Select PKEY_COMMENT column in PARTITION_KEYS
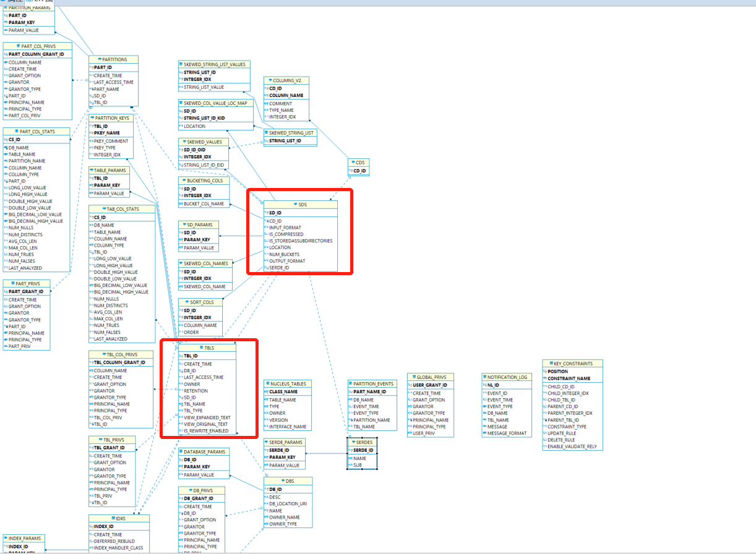756x554 pixels. click(x=111, y=141)
